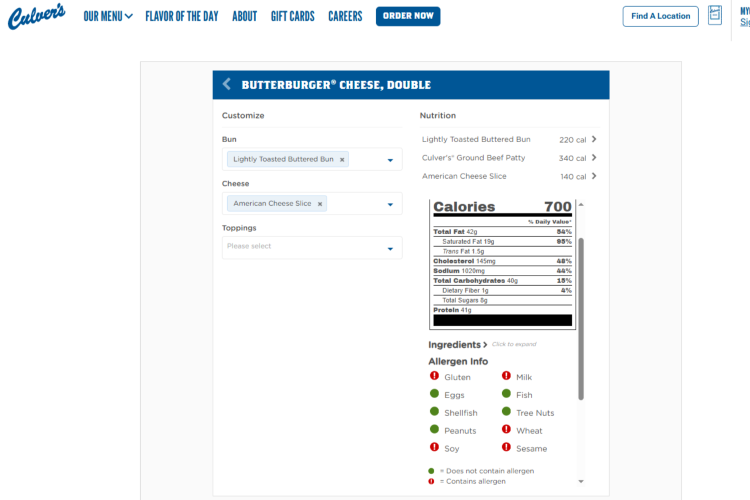Click the 140 cal value
750x500 pixels.
click(573, 177)
